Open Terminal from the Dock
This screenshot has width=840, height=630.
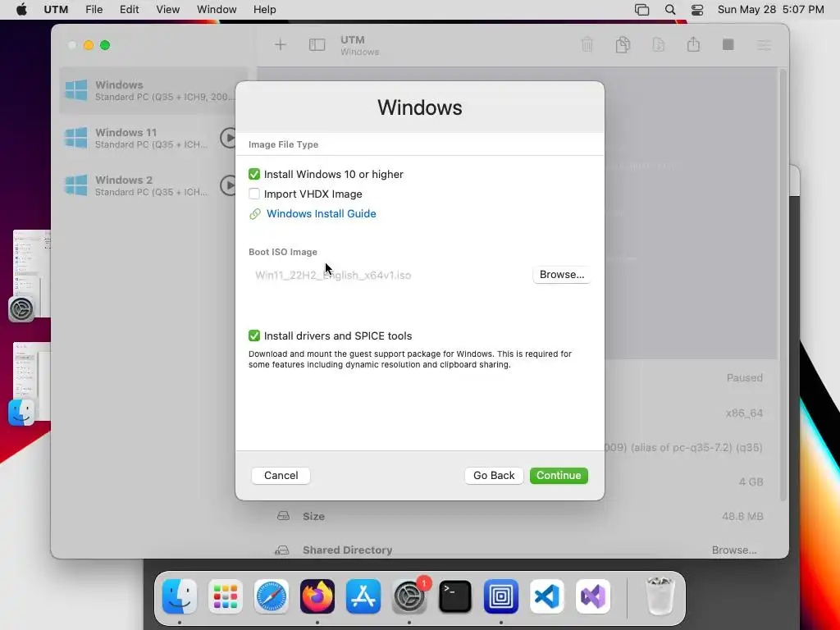(x=454, y=596)
